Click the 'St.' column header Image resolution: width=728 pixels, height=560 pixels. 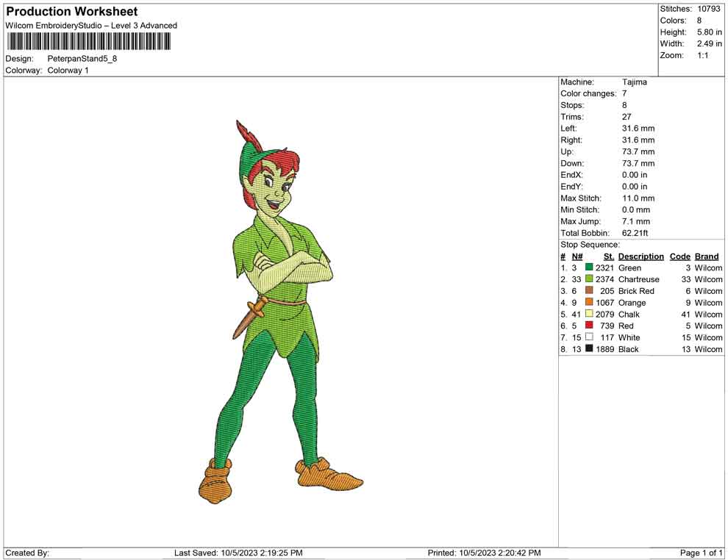[609, 256]
